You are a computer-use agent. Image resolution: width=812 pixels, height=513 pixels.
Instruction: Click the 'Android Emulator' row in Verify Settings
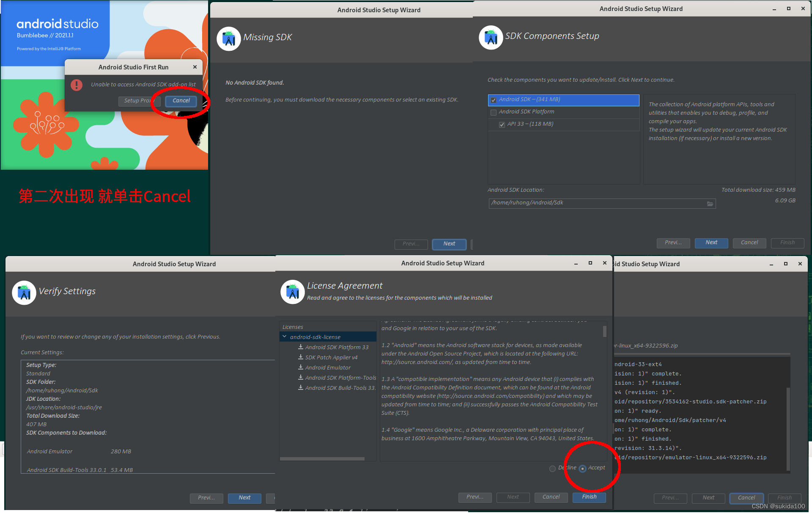click(x=80, y=452)
